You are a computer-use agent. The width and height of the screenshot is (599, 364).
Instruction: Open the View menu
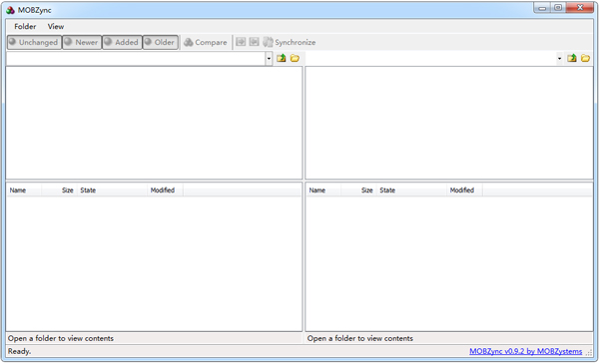click(56, 26)
